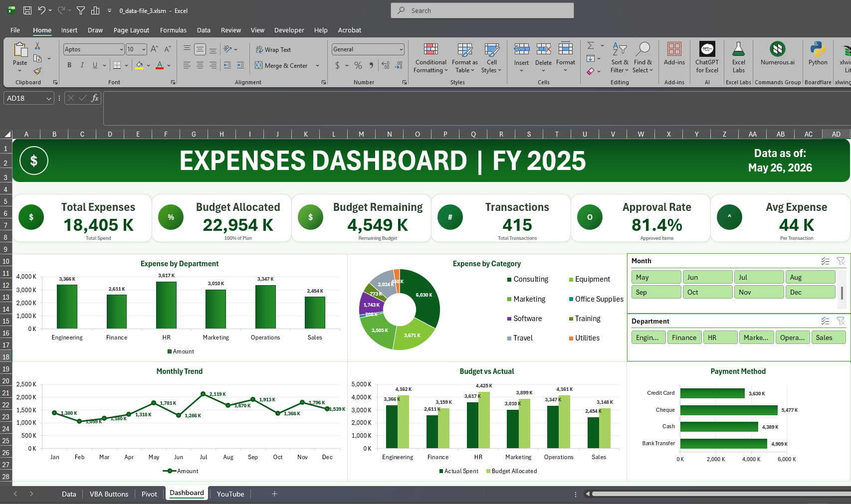Click the Save icon in the title bar
The image size is (851, 504).
pyautogui.click(x=27, y=10)
